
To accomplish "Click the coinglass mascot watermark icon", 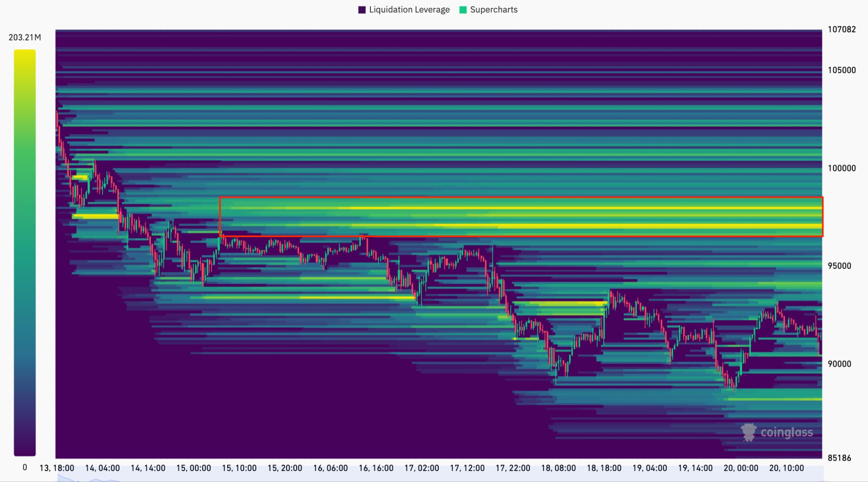I will [x=748, y=432].
